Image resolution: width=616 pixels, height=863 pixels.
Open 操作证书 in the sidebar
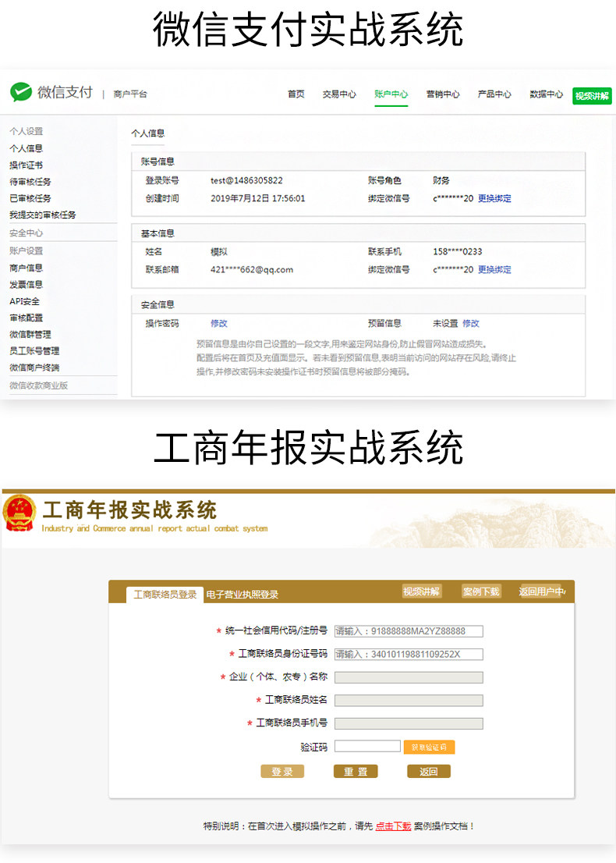[26, 165]
